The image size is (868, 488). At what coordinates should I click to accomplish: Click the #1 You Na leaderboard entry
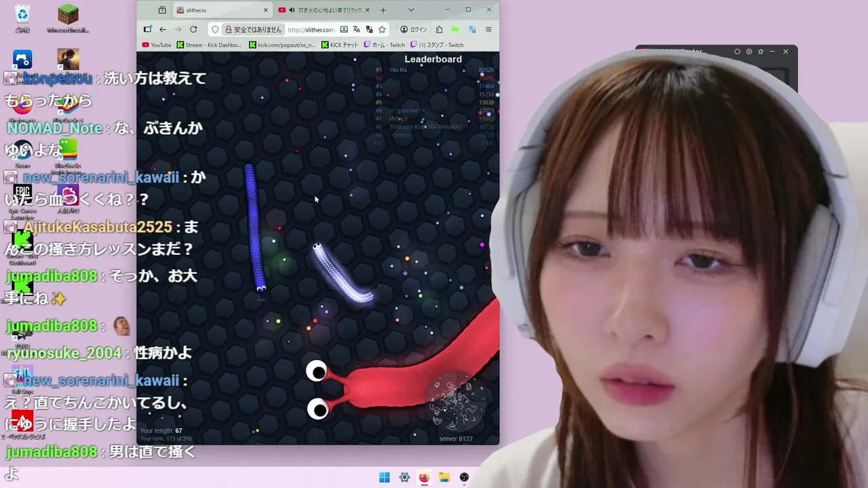435,70
